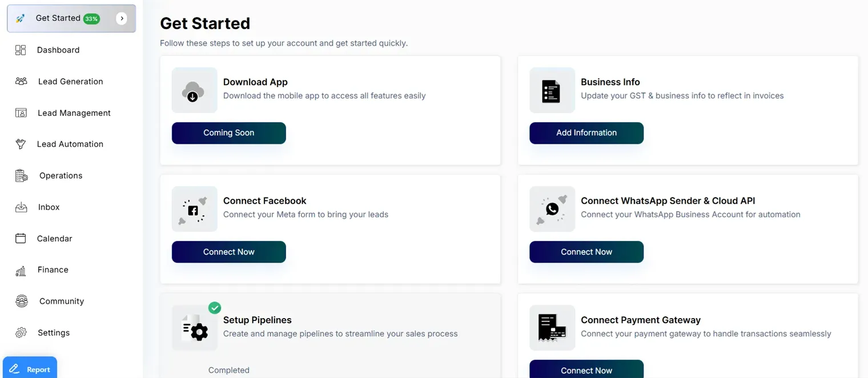
Task: Click the Download App cloud icon
Action: [194, 91]
